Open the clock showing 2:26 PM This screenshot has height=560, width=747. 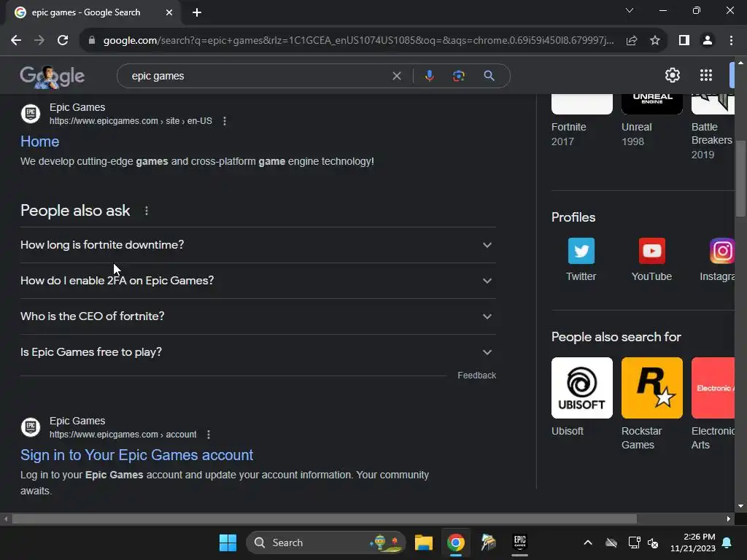(693, 542)
